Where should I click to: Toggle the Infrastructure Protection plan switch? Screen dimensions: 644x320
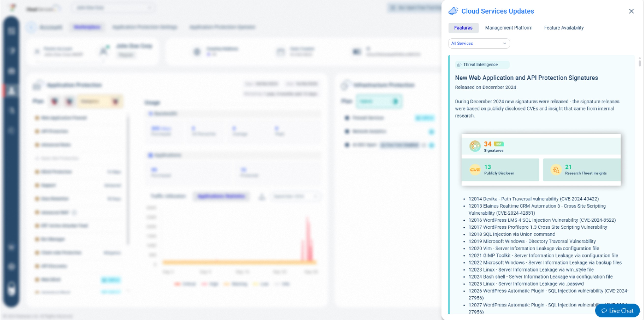pyautogui.click(x=396, y=101)
